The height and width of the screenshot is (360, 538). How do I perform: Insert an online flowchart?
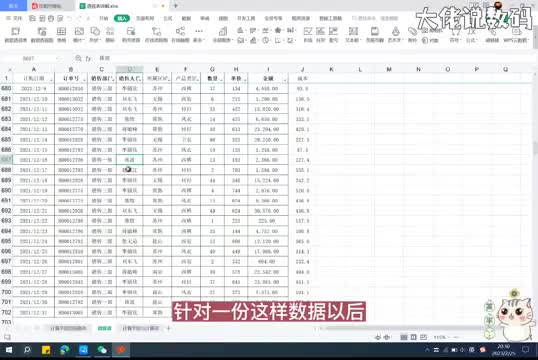tap(156, 35)
